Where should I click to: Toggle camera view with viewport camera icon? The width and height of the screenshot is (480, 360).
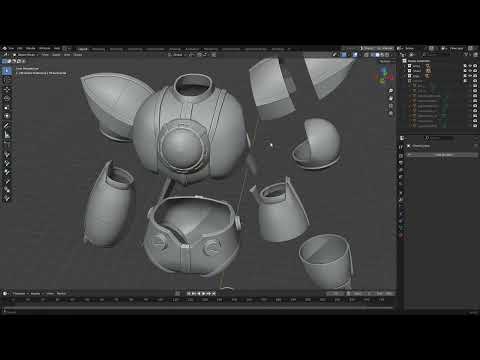tap(391, 106)
